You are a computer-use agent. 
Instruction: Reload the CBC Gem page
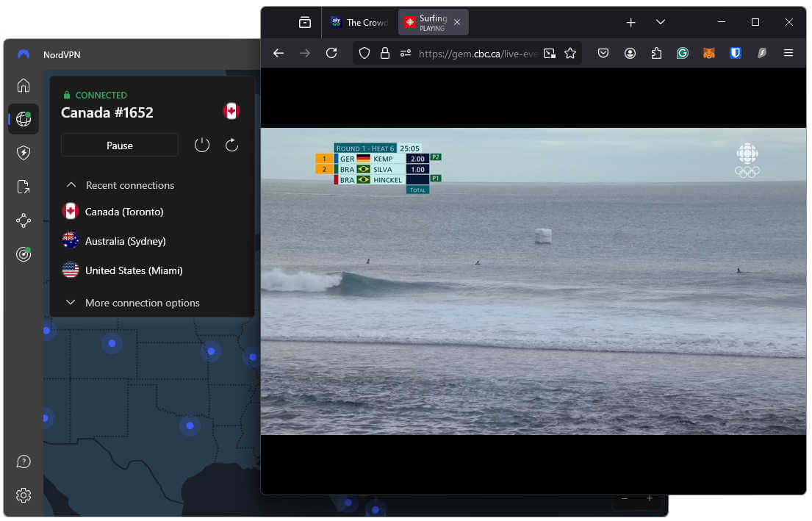[x=331, y=54]
